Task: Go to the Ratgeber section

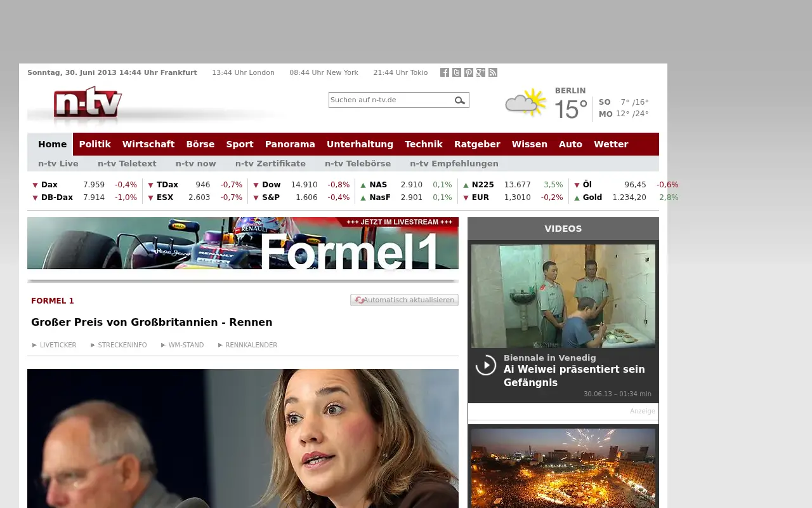Action: [x=477, y=144]
